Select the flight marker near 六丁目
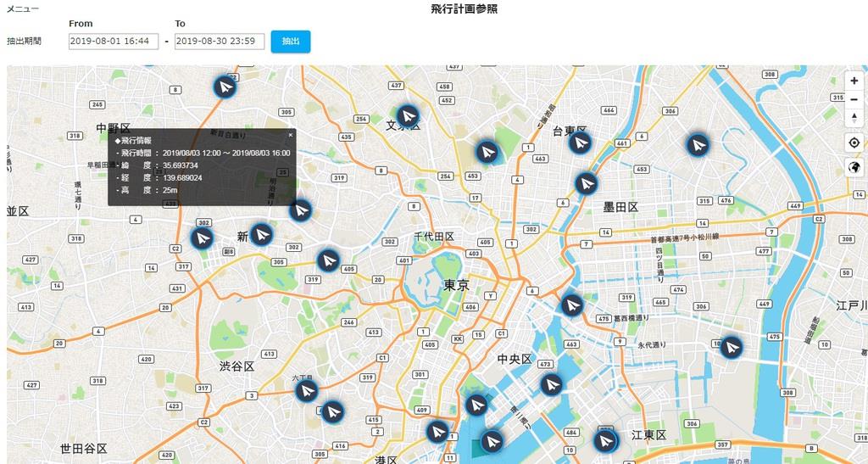This screenshot has height=464, width=868. click(x=306, y=391)
